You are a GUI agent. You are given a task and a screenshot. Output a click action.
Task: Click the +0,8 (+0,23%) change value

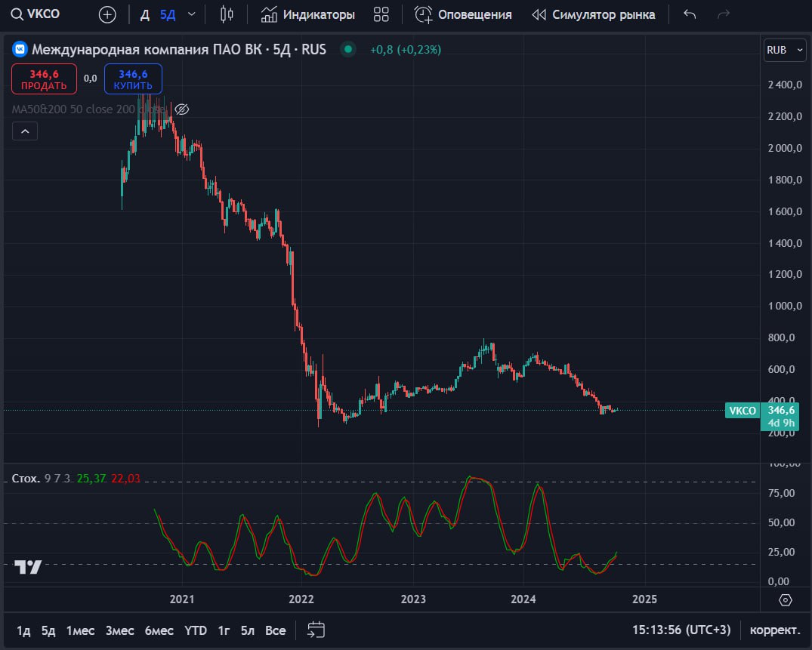[x=406, y=50]
